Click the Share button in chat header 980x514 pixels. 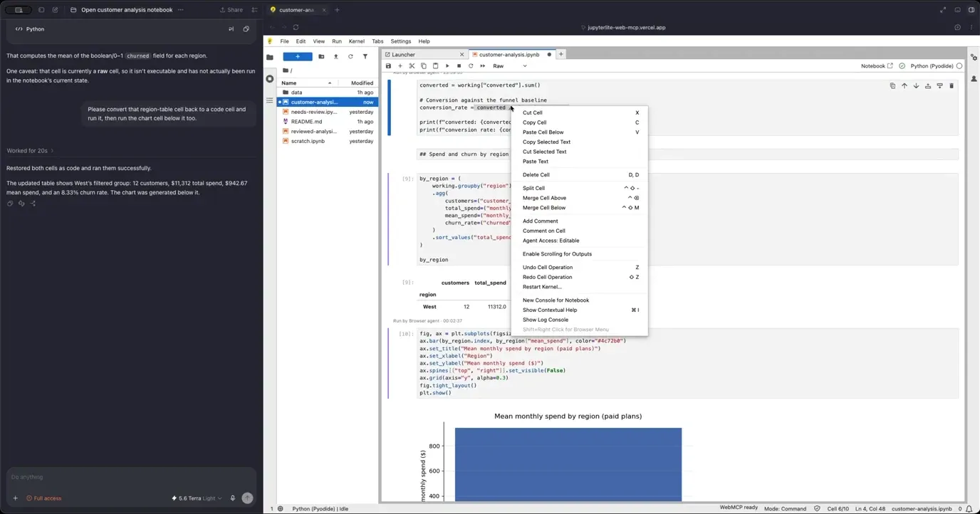231,10
